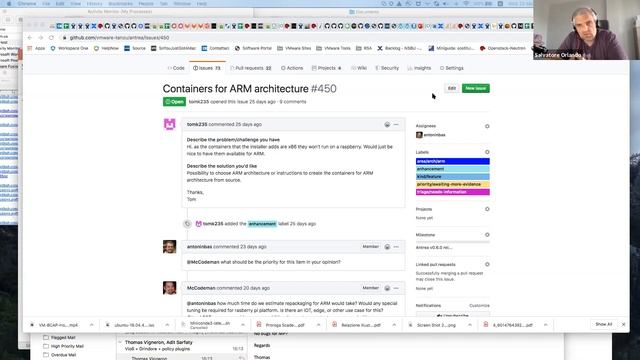Open the VMware Tools bookmark folder
The height and width of the screenshot is (360, 640).
(333, 48)
